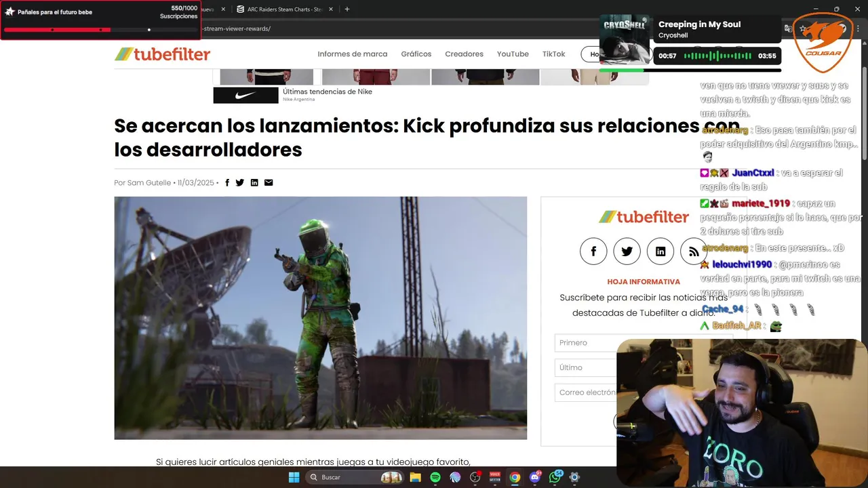The image size is (868, 488).
Task: Click the Tubefilter logo in the header
Action: [162, 54]
